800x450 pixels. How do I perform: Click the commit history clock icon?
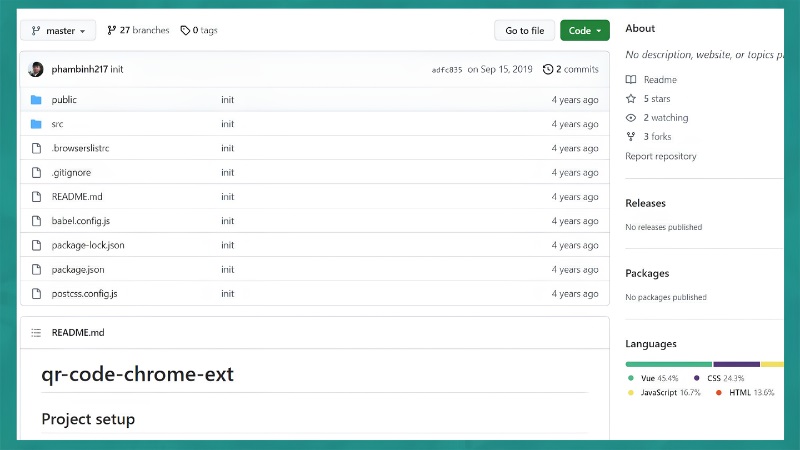(x=548, y=69)
